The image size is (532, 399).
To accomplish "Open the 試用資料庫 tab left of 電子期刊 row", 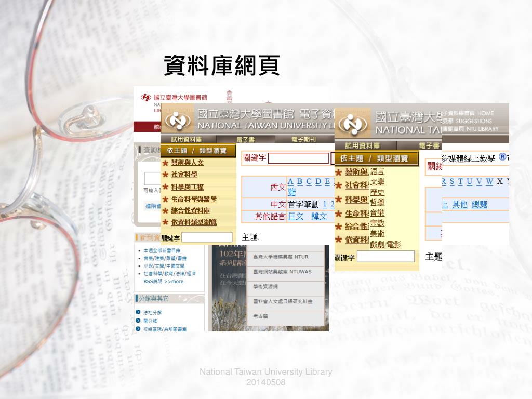I will point(187,139).
